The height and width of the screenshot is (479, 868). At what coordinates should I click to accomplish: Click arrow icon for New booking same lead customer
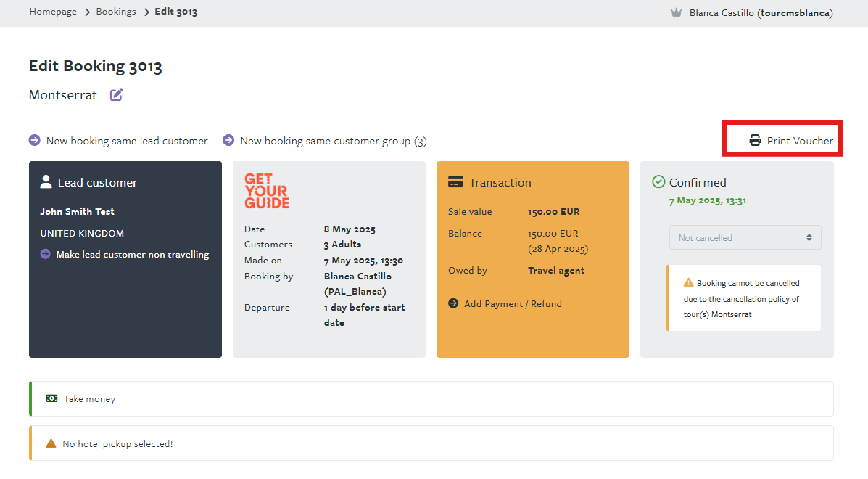tap(34, 140)
